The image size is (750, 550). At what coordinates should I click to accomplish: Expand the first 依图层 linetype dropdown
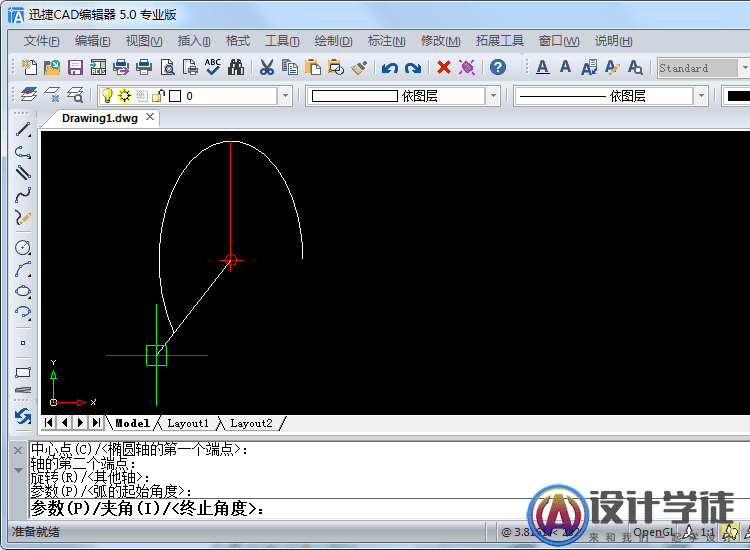(x=493, y=96)
